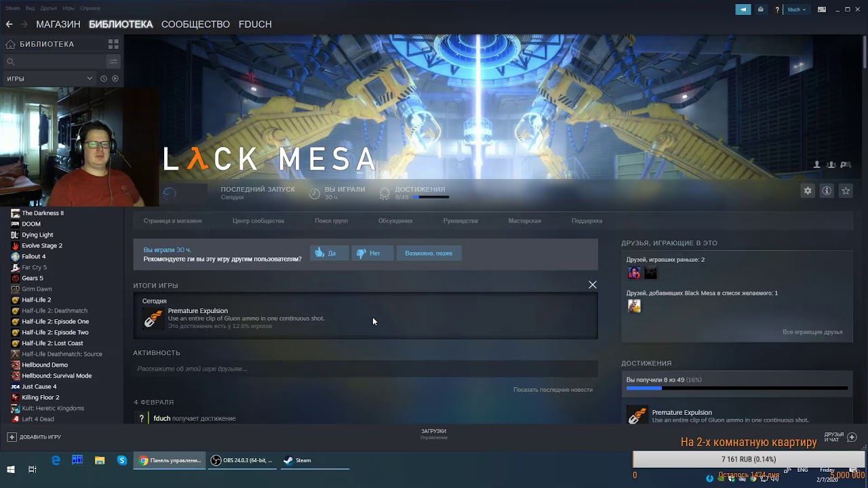
Task: Open wishlisting friend's avatar
Action: coord(634,306)
